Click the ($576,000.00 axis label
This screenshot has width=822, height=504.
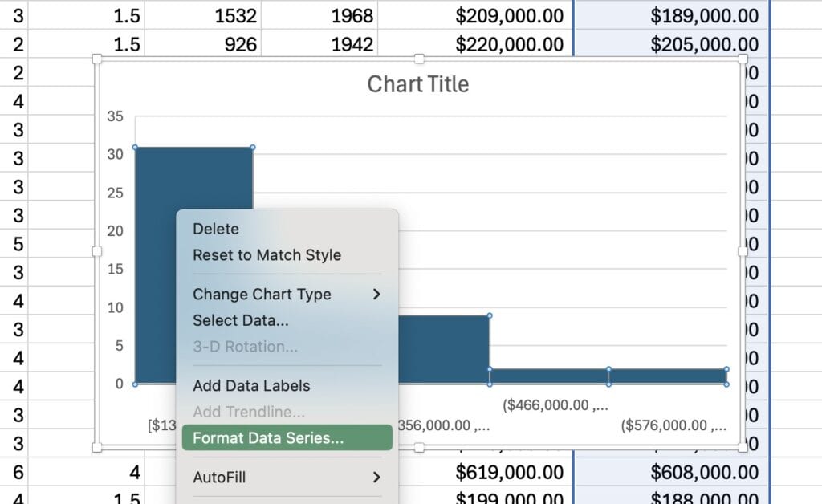(x=673, y=425)
